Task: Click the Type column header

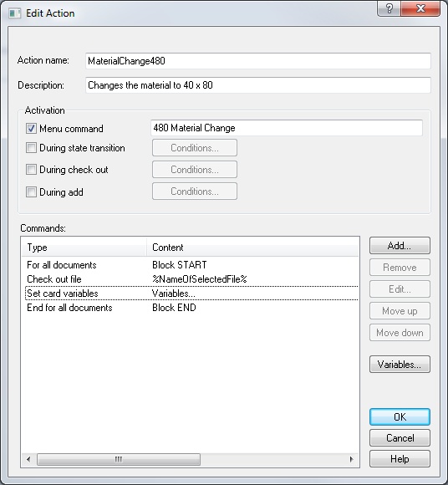Action: (84, 248)
